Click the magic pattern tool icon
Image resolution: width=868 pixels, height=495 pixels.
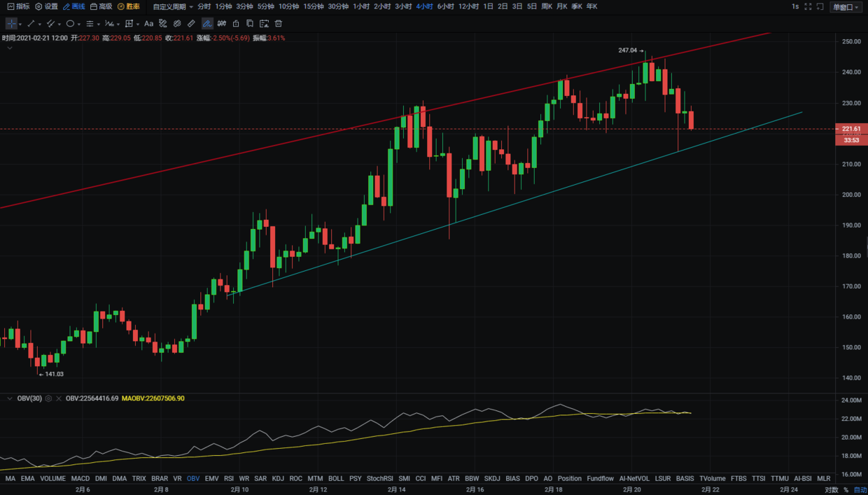point(163,23)
